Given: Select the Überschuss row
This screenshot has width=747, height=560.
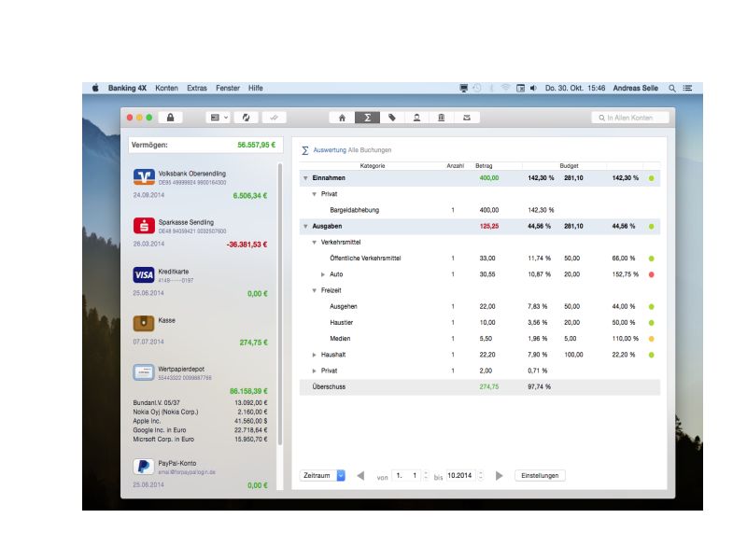Looking at the screenshot, I should [480, 386].
